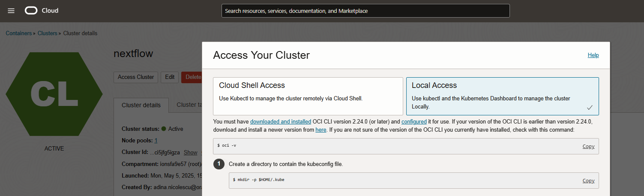The image size is (644, 196).
Task: Focus the search resources input field
Action: (365, 11)
